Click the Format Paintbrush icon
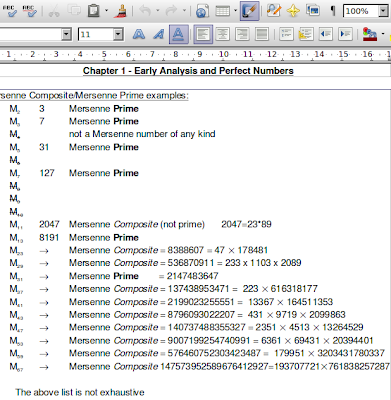Screen dimensions: 391x400 pos(121,11)
